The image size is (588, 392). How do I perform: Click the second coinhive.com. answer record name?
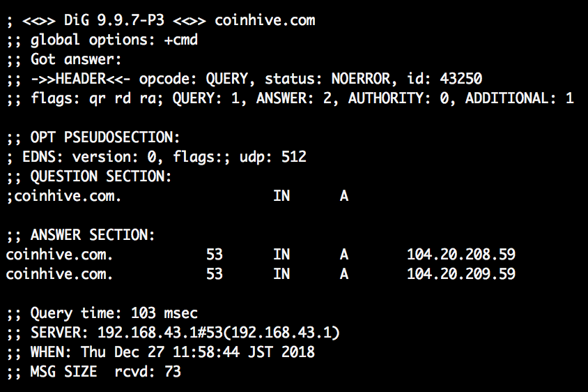59,274
